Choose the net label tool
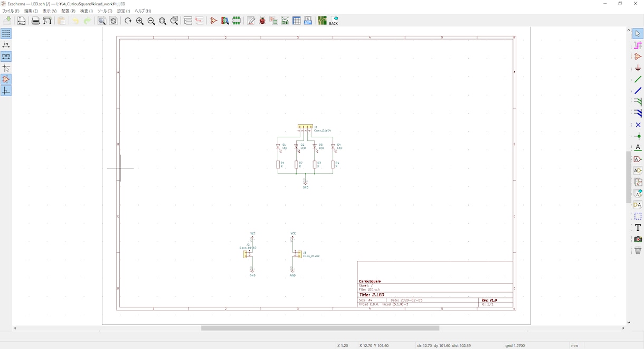 (x=638, y=148)
